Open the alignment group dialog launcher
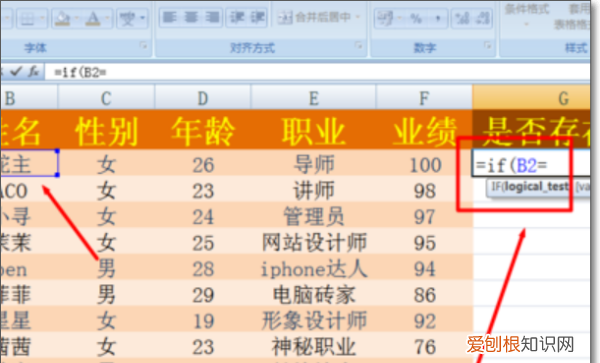 tap(359, 46)
